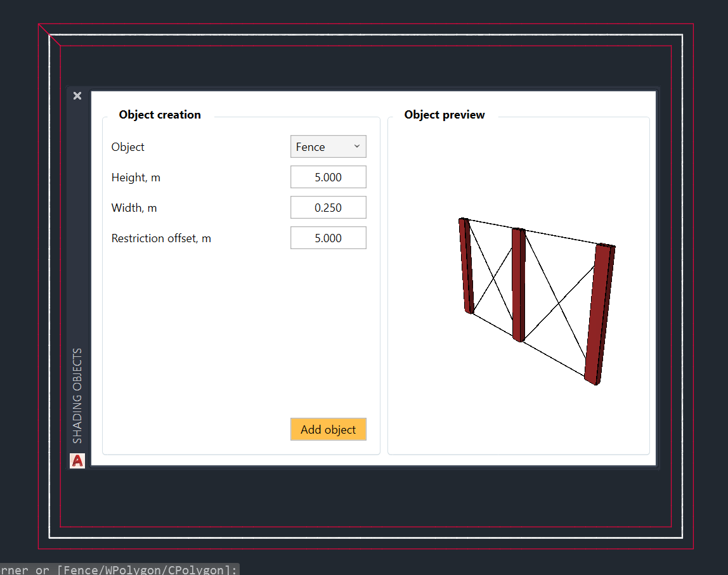The height and width of the screenshot is (575, 728).
Task: Click the 'Height, m' label
Action: pos(136,178)
